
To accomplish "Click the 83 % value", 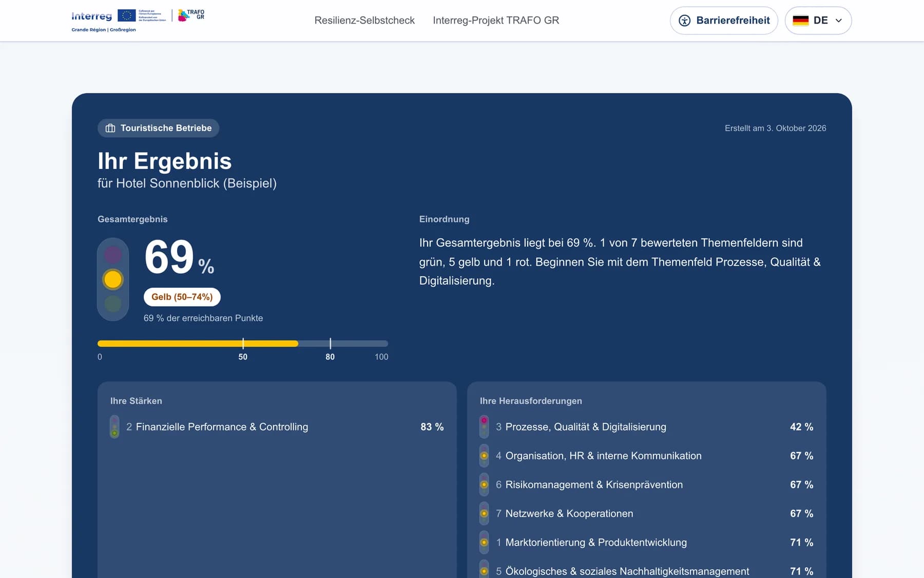I will 432,427.
